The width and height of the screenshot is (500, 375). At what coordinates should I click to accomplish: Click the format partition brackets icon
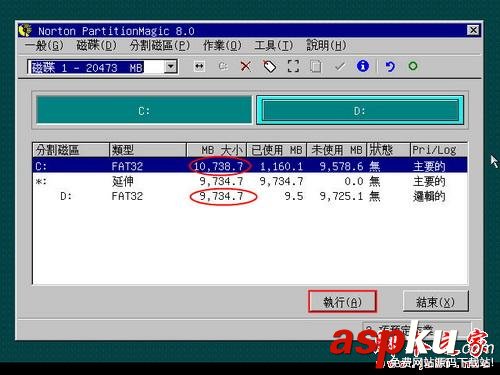tap(293, 66)
